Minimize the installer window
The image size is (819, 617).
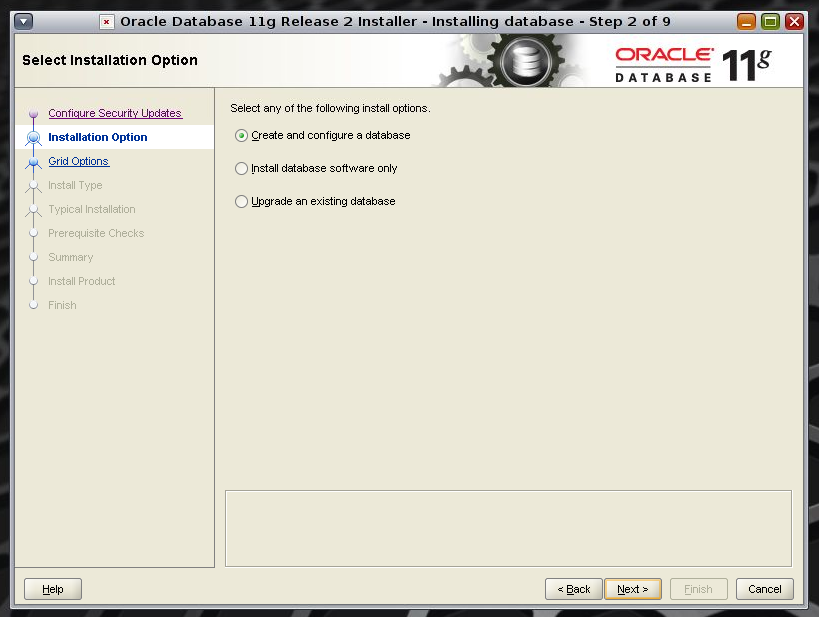(746, 21)
